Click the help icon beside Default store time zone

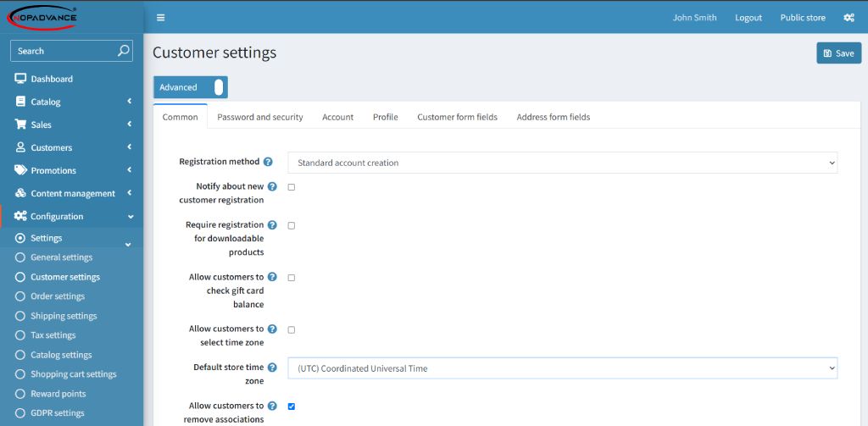click(272, 368)
